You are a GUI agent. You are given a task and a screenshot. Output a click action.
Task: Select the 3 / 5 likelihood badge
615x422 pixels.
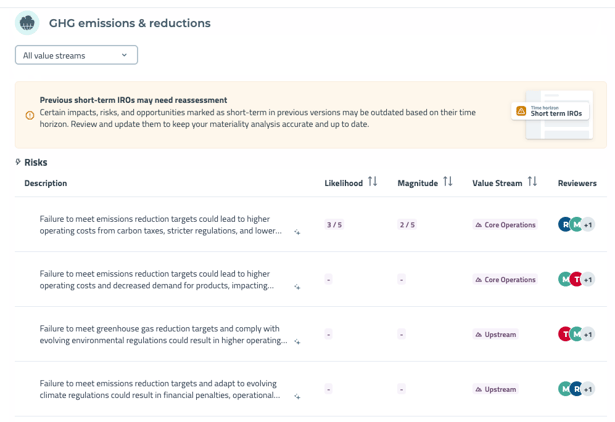click(x=334, y=225)
